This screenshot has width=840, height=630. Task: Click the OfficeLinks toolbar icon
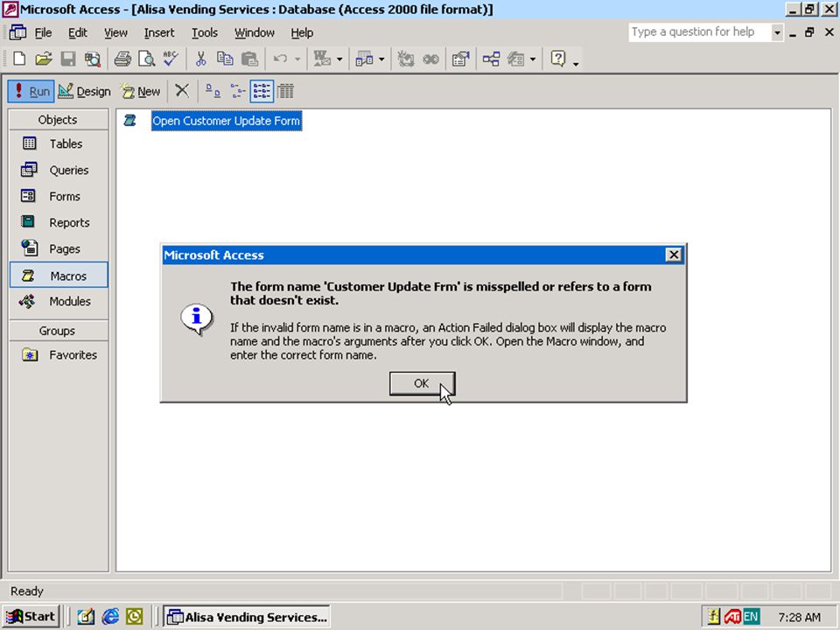coord(322,59)
